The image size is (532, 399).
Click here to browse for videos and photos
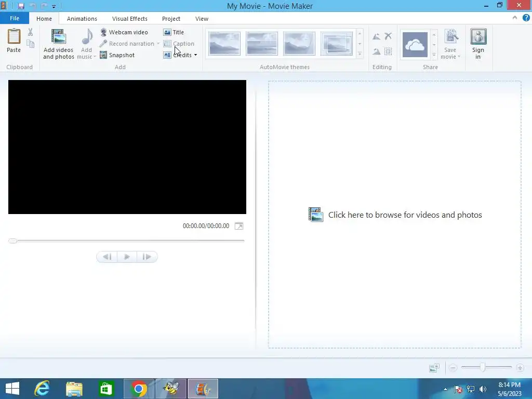click(395, 215)
